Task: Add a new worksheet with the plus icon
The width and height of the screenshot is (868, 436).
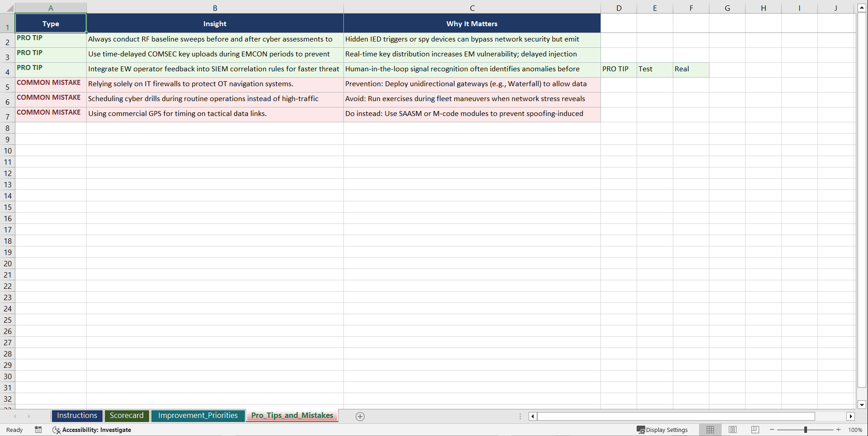Action: tap(360, 416)
